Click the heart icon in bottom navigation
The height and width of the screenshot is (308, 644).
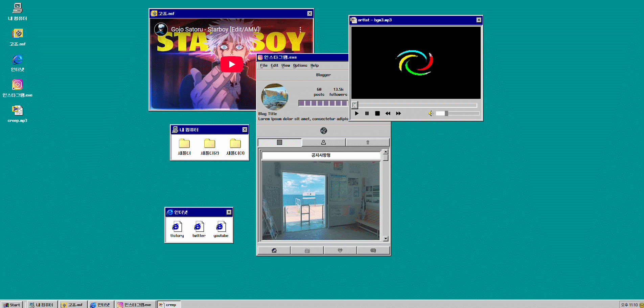[340, 250]
